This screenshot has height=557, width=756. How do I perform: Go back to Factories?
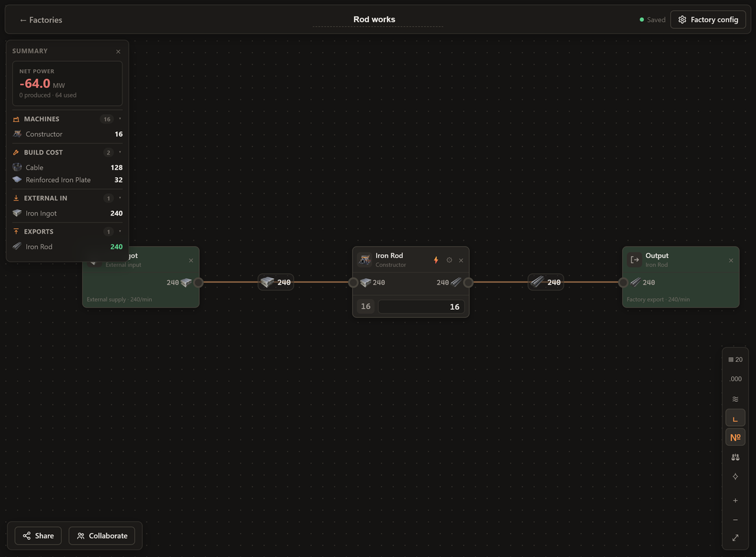click(x=41, y=20)
